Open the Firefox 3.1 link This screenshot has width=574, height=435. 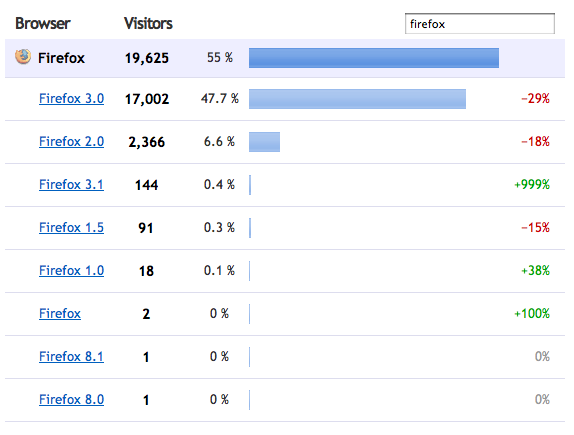coord(71,185)
